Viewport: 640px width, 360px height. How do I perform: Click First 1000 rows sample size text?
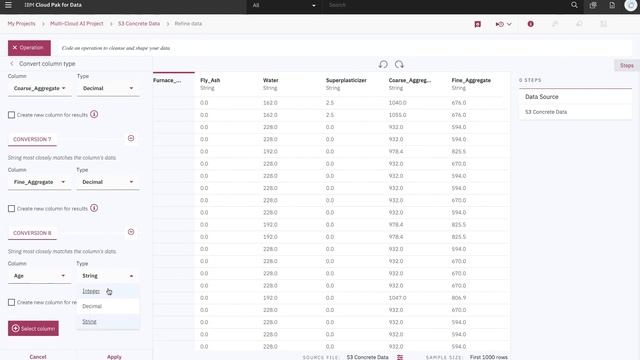pyautogui.click(x=489, y=357)
